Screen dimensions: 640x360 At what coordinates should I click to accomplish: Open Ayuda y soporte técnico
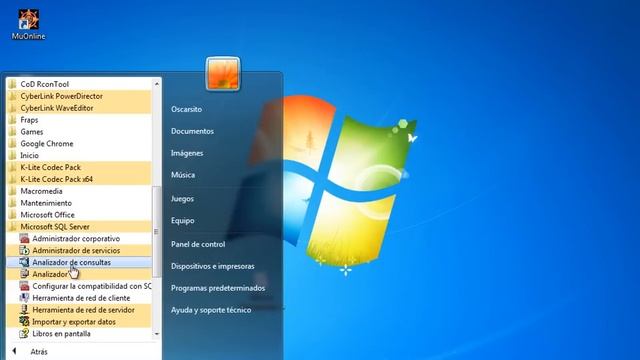pos(211,310)
